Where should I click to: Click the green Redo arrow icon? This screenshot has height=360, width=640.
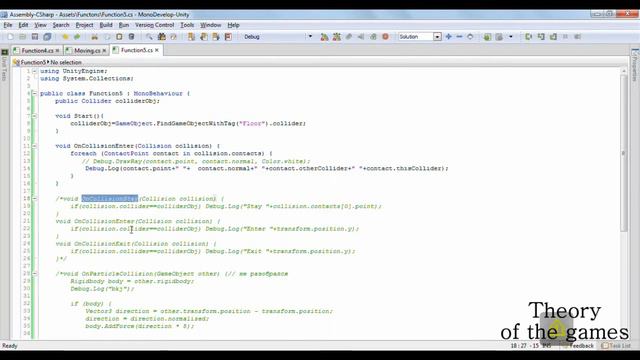tap(77, 37)
